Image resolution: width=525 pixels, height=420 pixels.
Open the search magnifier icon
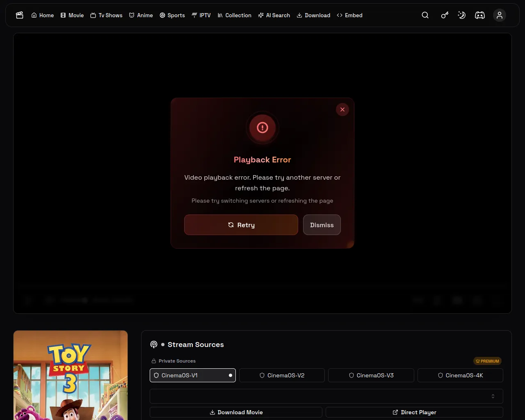(x=425, y=15)
